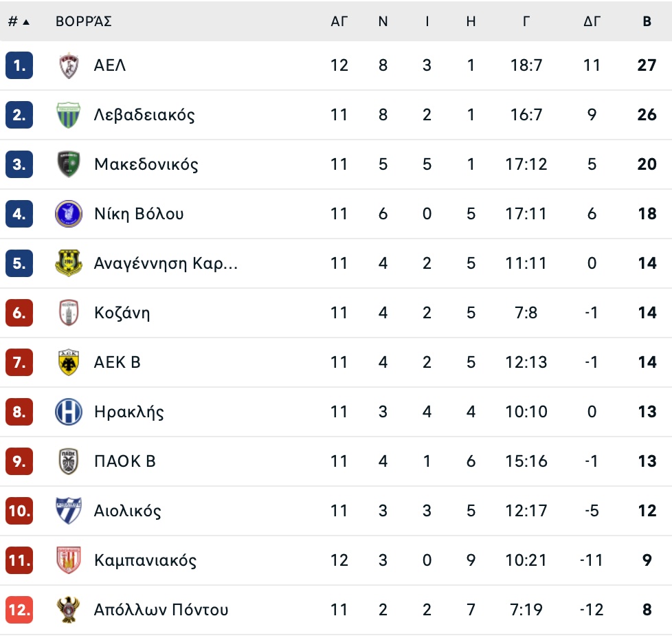672x638 pixels.
Task: Click the Ηρακλής blue H logo
Action: pyautogui.click(x=69, y=412)
